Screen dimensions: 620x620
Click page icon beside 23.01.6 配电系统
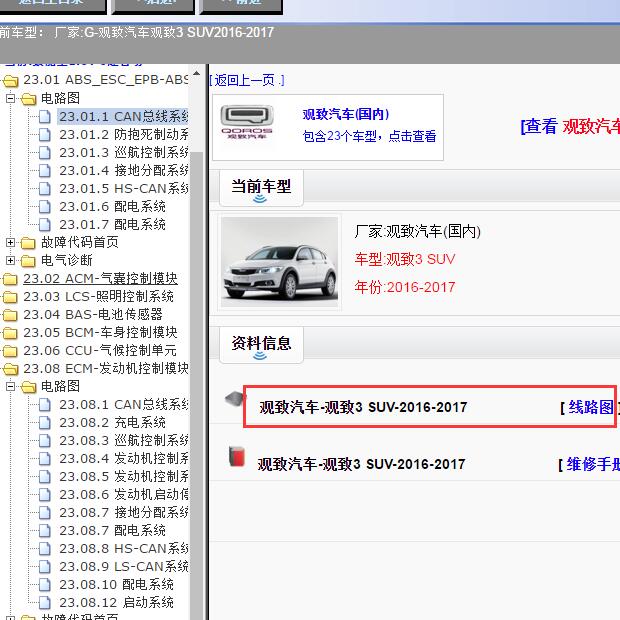pos(45,207)
